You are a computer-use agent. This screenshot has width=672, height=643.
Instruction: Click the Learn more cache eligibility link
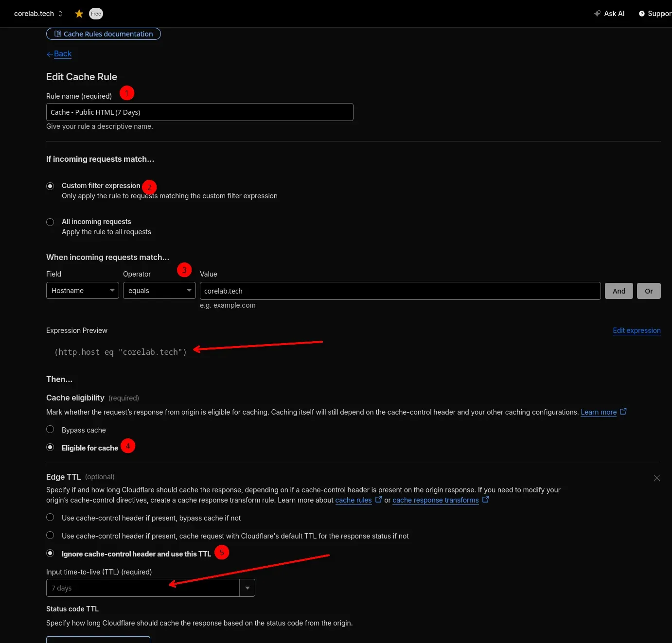point(599,412)
